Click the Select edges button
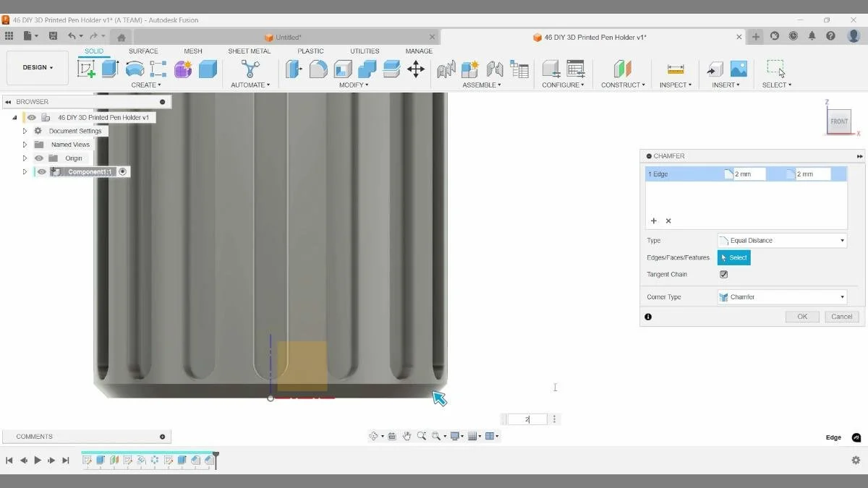Image resolution: width=868 pixels, height=488 pixels. (734, 257)
